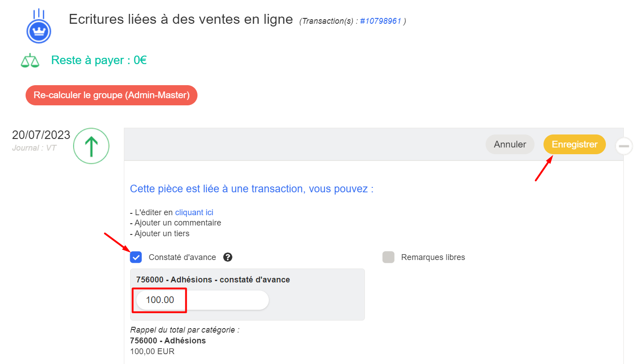Click the 'Remarques libres' label text
640x364 pixels.
point(433,257)
